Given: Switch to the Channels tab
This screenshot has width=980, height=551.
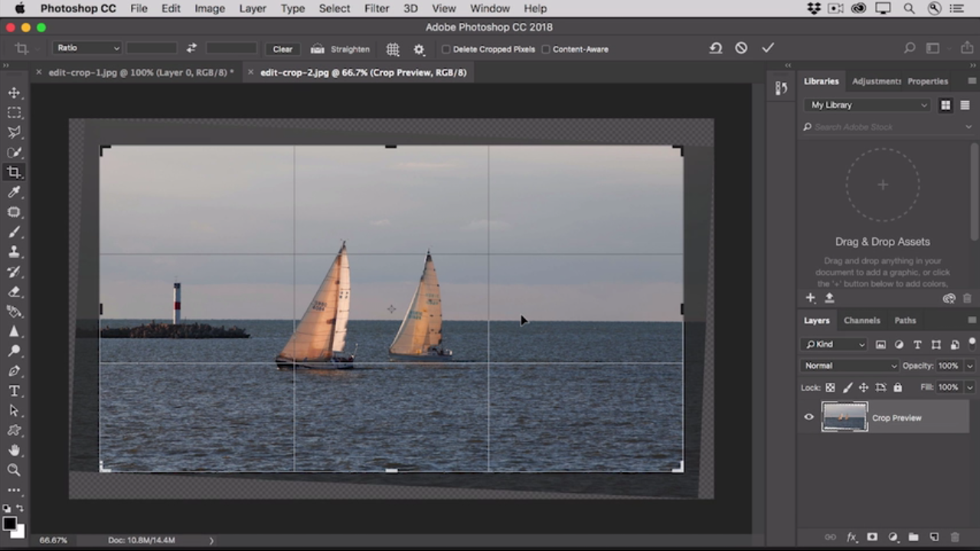Looking at the screenshot, I should coord(861,321).
